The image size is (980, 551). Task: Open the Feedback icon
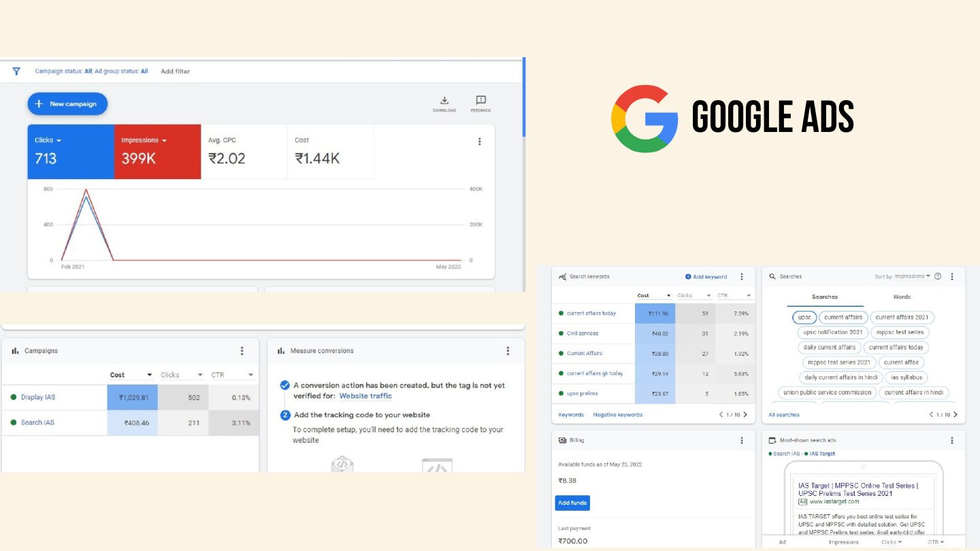pos(480,103)
